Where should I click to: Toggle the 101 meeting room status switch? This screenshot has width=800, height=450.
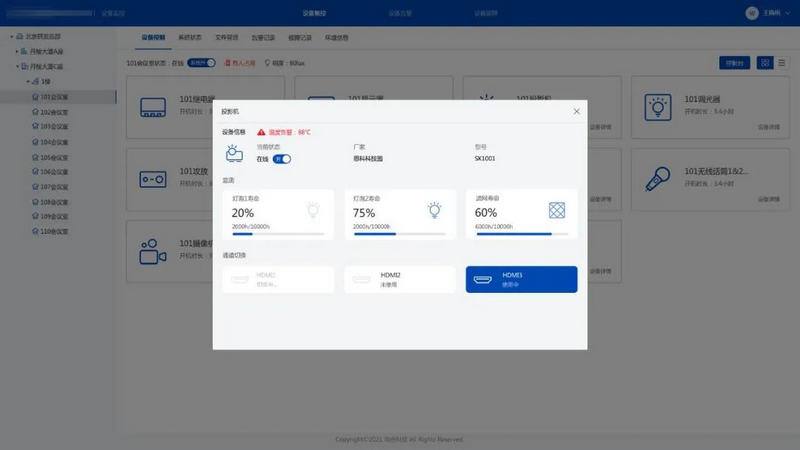pos(202,63)
